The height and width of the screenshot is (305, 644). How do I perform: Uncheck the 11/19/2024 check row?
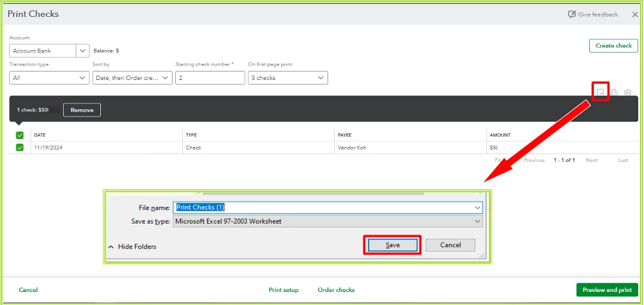[20, 148]
